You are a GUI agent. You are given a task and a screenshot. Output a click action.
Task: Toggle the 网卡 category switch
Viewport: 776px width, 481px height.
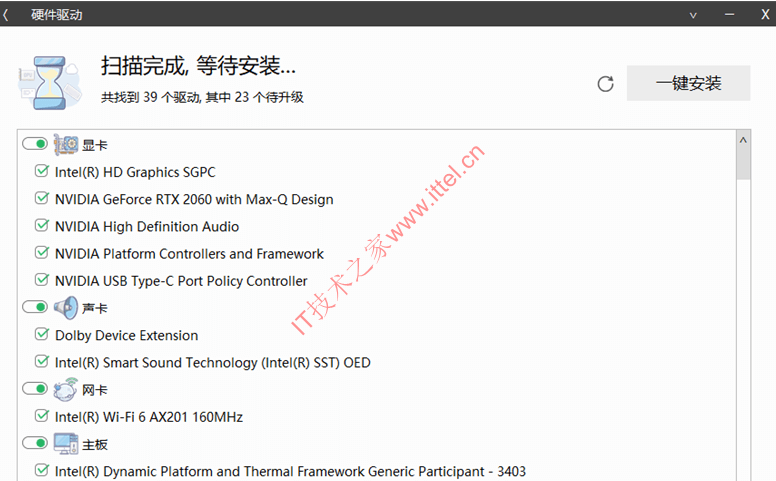pyautogui.click(x=35, y=389)
